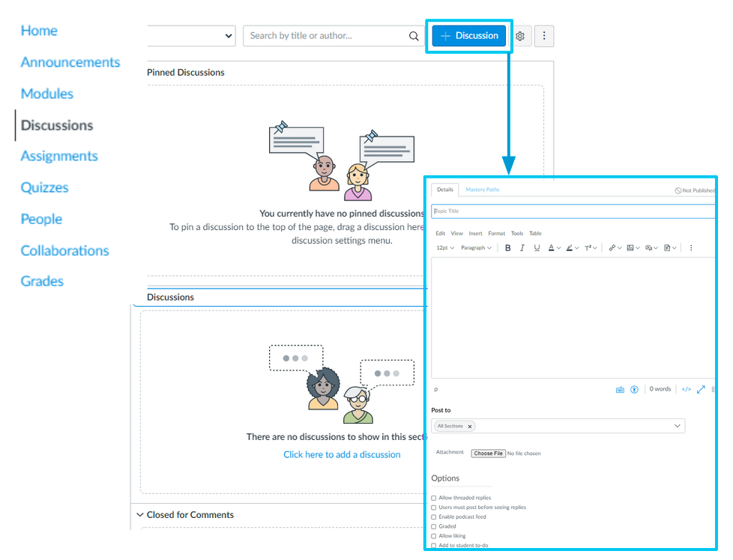Collapse the Closed for Comments section
Viewport: 733px width, 560px height.
click(x=140, y=515)
